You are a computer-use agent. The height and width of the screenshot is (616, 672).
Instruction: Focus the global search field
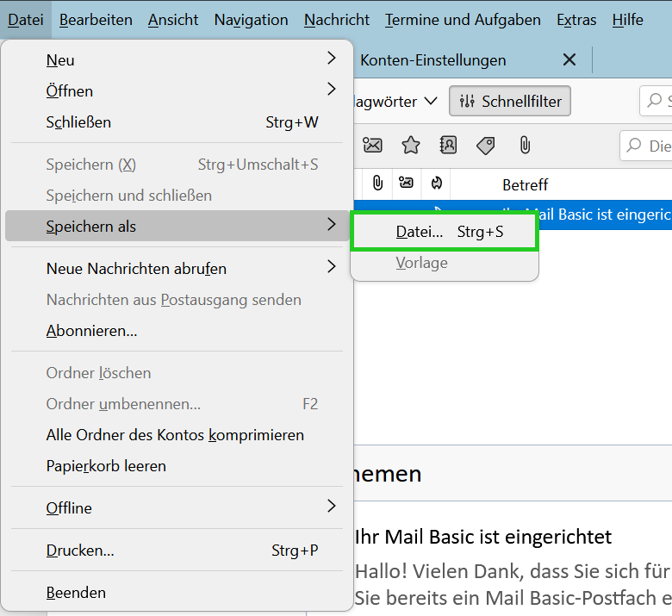(x=656, y=101)
